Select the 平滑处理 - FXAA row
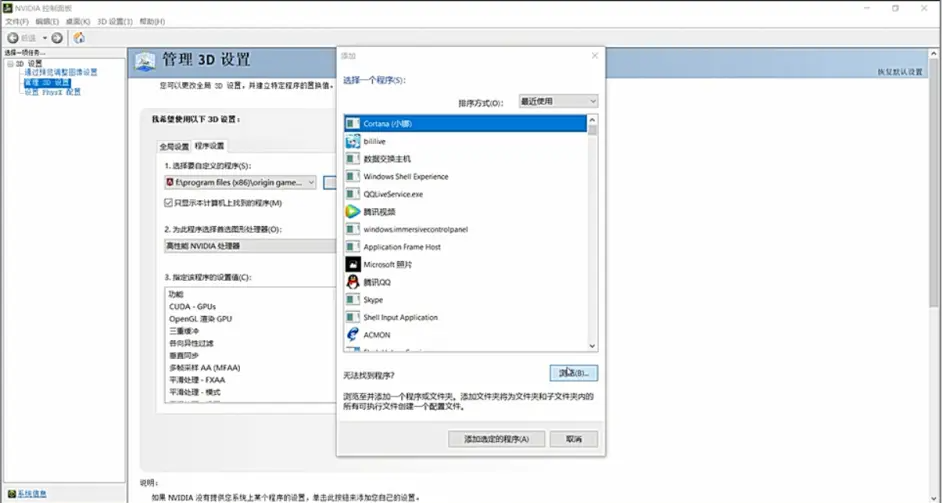The width and height of the screenshot is (942, 503). 250,380
